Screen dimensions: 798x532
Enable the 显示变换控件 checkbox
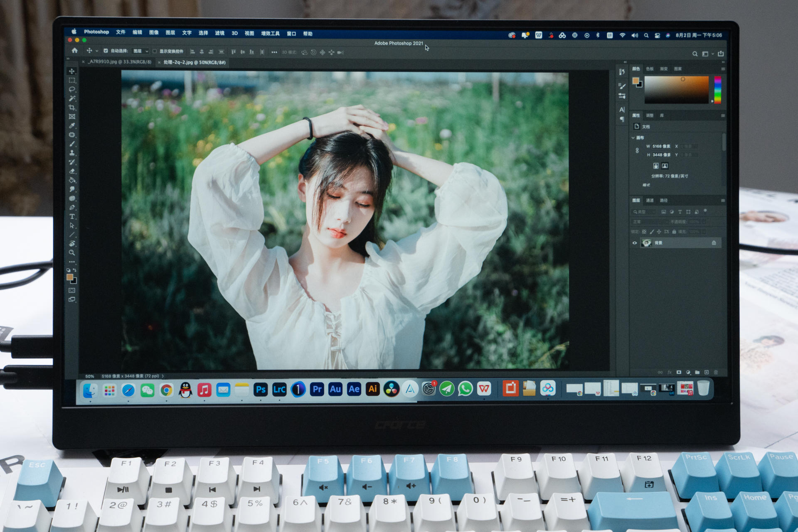[155, 51]
